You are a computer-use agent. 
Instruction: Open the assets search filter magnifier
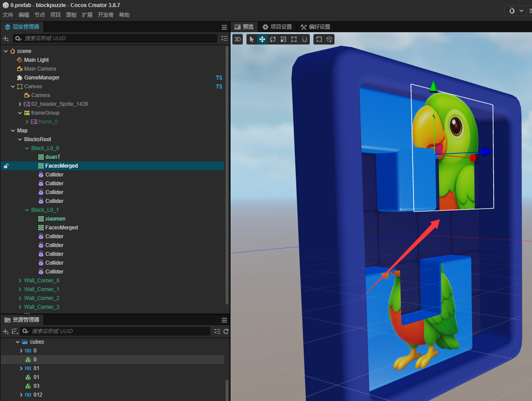[x=26, y=331]
